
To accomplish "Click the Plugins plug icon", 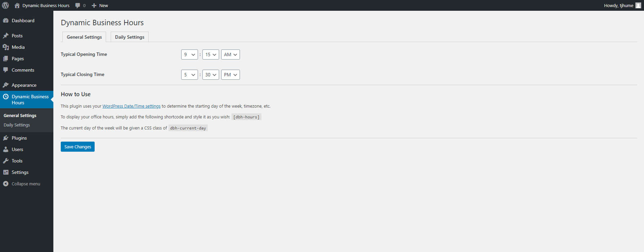I will pyautogui.click(x=6, y=138).
